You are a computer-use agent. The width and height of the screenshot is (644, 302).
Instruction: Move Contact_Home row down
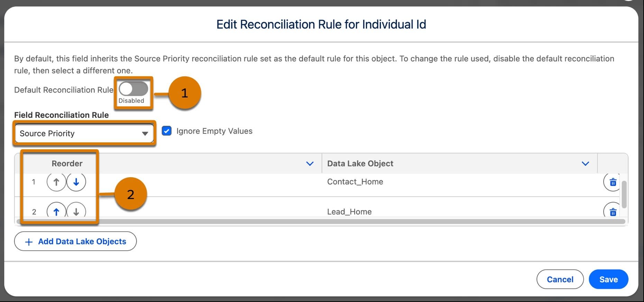[x=76, y=182]
